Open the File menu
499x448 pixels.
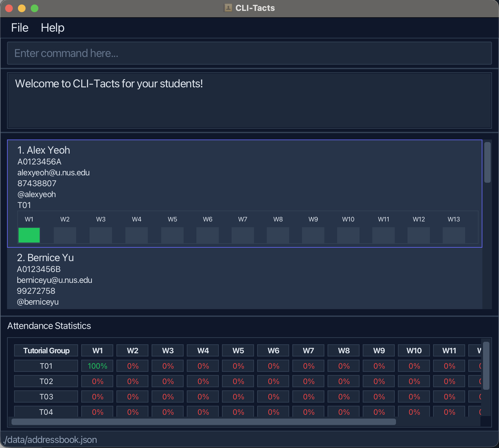click(x=20, y=28)
